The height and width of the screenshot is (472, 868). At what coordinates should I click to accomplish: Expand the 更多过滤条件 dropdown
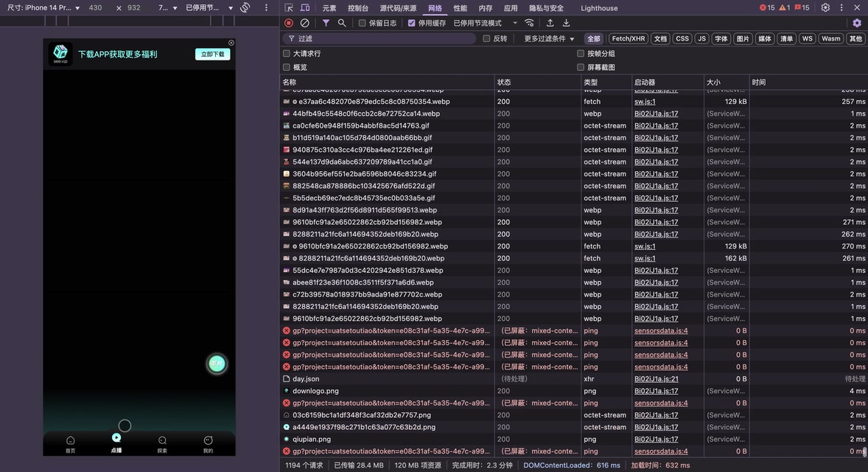[549, 38]
